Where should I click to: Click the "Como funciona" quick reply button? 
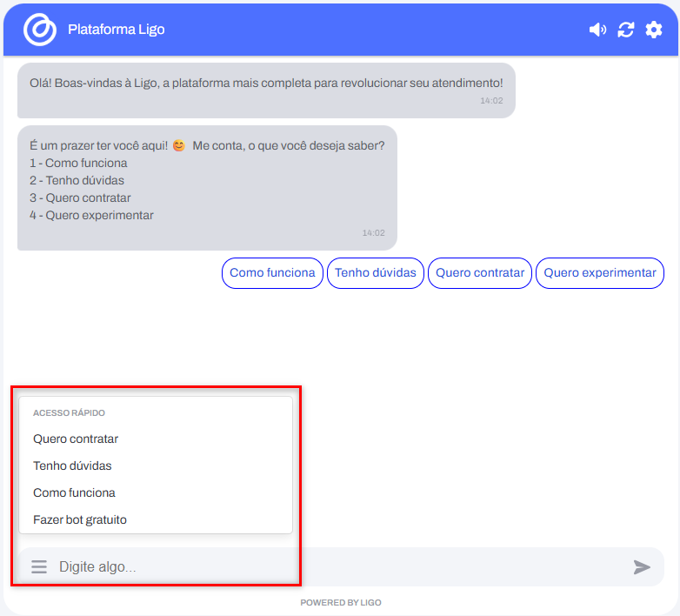(272, 273)
